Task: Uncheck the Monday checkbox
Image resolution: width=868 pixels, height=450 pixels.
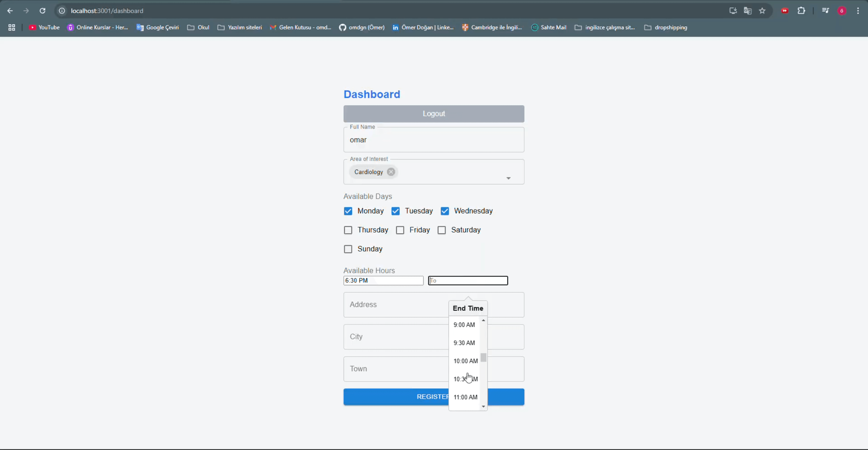Action: point(348,211)
